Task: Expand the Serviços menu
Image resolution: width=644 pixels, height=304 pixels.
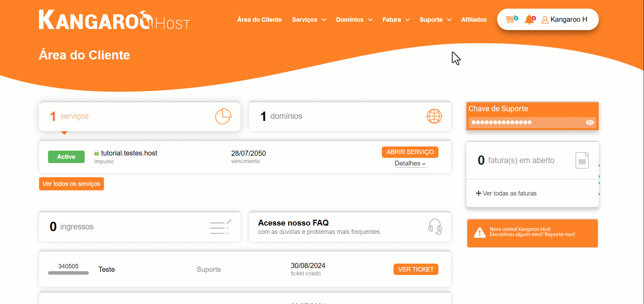Action: [309, 20]
